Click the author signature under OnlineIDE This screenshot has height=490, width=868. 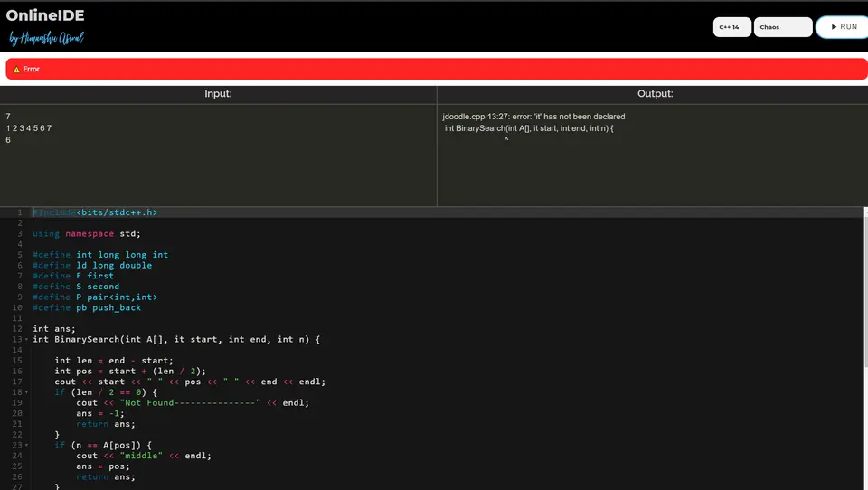tap(46, 38)
